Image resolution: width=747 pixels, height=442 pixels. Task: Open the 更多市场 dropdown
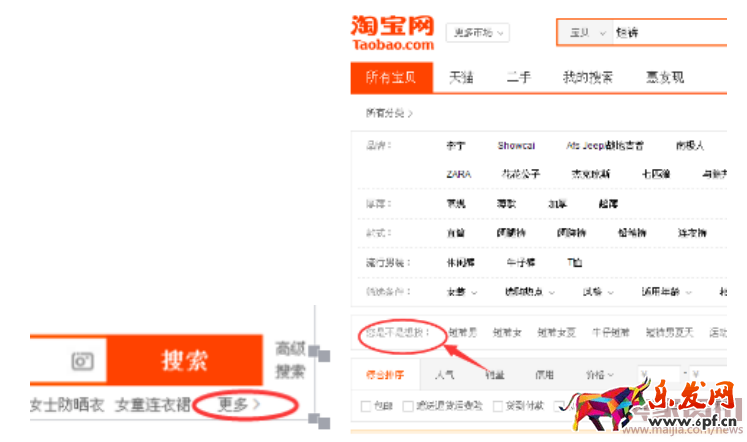click(478, 33)
